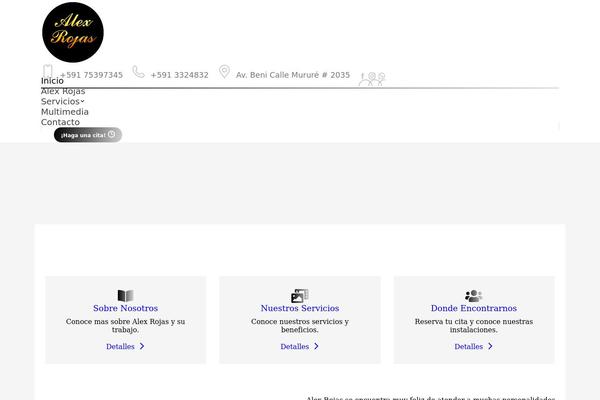Image resolution: width=600 pixels, height=400 pixels.
Task: Open the Contacto menu item
Action: pyautogui.click(x=60, y=122)
